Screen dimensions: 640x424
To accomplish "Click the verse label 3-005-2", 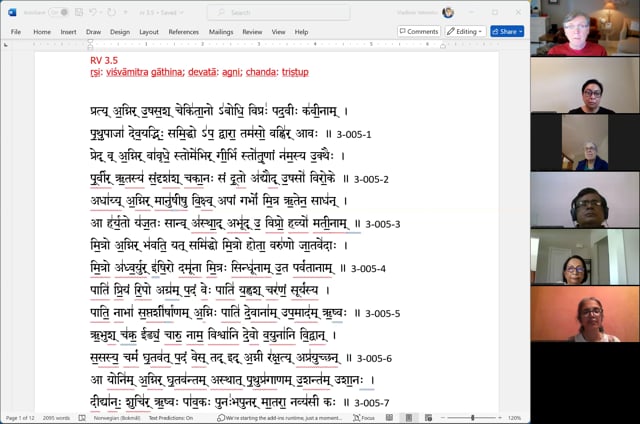I will pos(371,179).
